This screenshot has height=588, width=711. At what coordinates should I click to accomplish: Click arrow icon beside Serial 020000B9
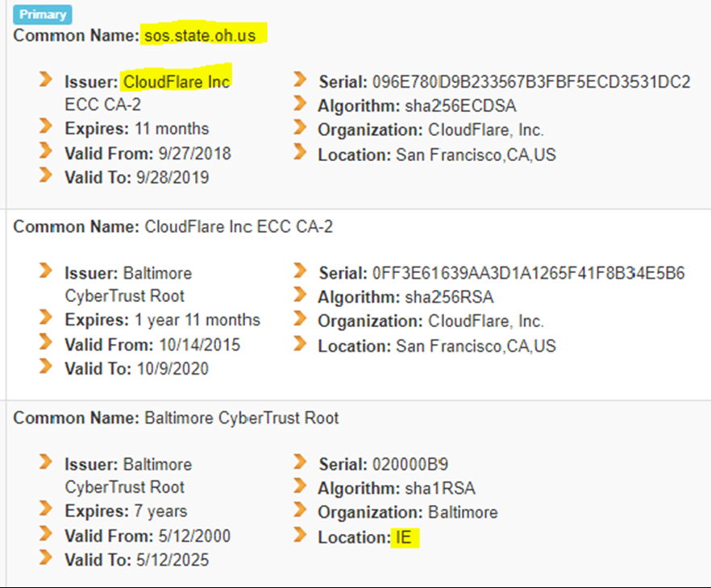pos(300,462)
